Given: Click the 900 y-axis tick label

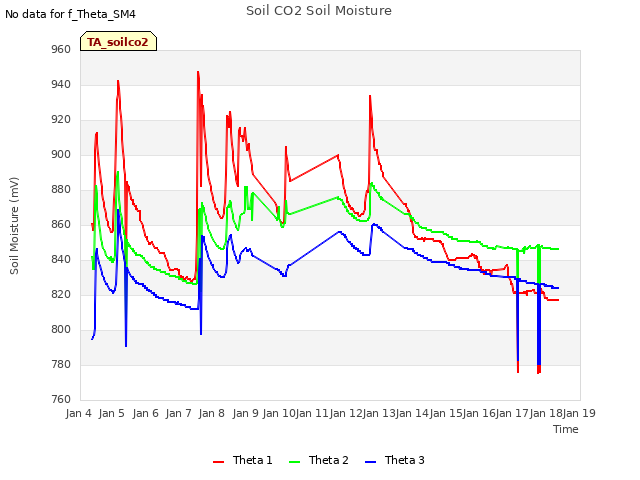Looking at the screenshot, I should 61,155.
